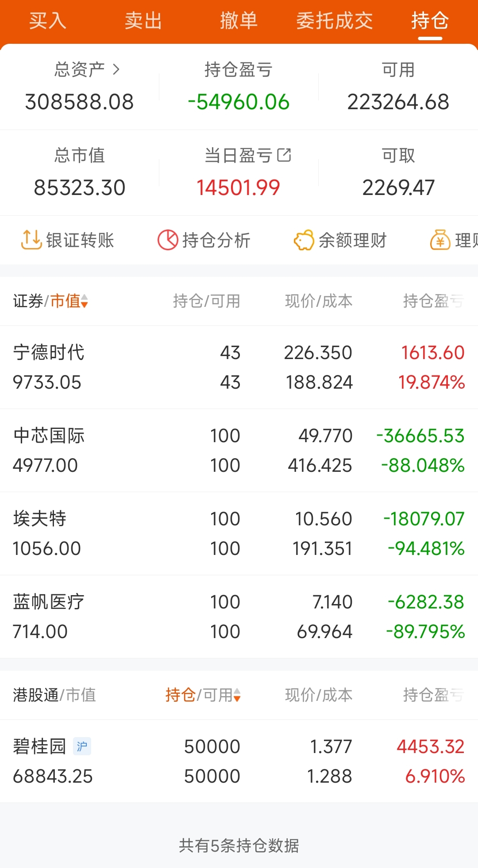
Task: Tap the 总市值 value 85323.30
Action: 80,187
